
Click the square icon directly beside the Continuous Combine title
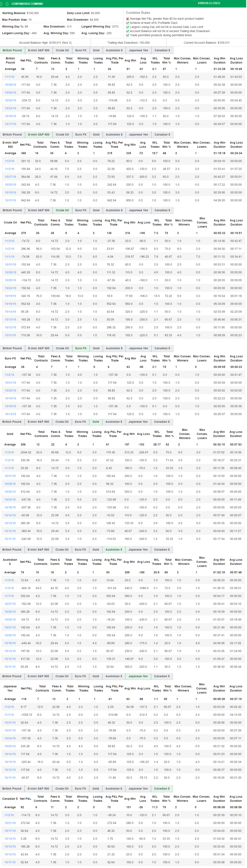7,4
